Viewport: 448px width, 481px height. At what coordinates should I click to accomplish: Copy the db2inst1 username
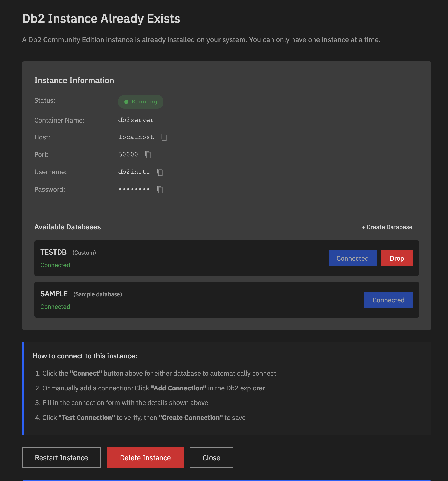pos(160,172)
